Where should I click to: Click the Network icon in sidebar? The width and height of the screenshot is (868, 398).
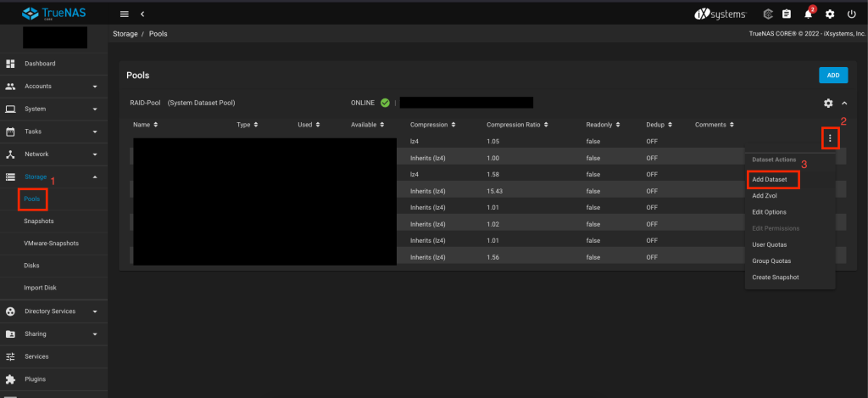pyautogui.click(x=10, y=154)
